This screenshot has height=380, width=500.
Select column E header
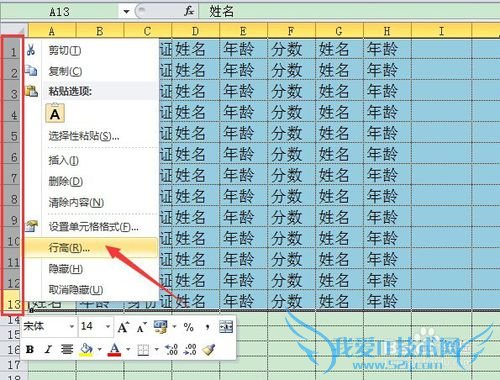click(243, 31)
